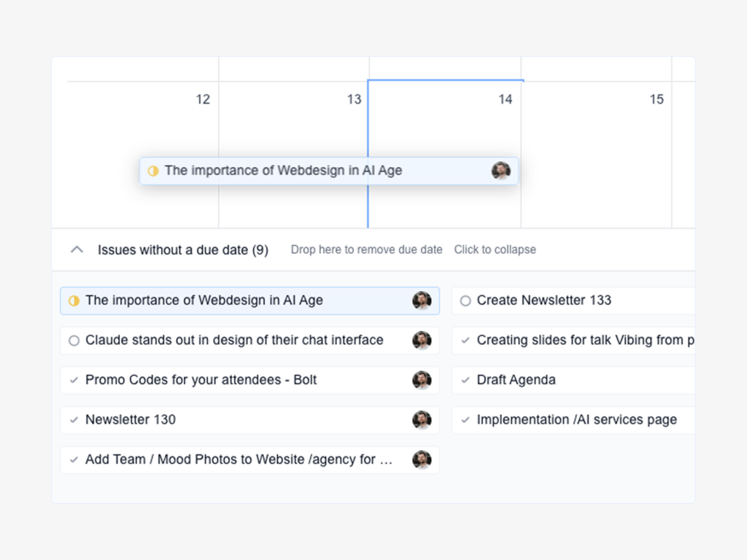Click assignee avatar on Promo Codes issue
The width and height of the screenshot is (747, 560).
click(422, 380)
